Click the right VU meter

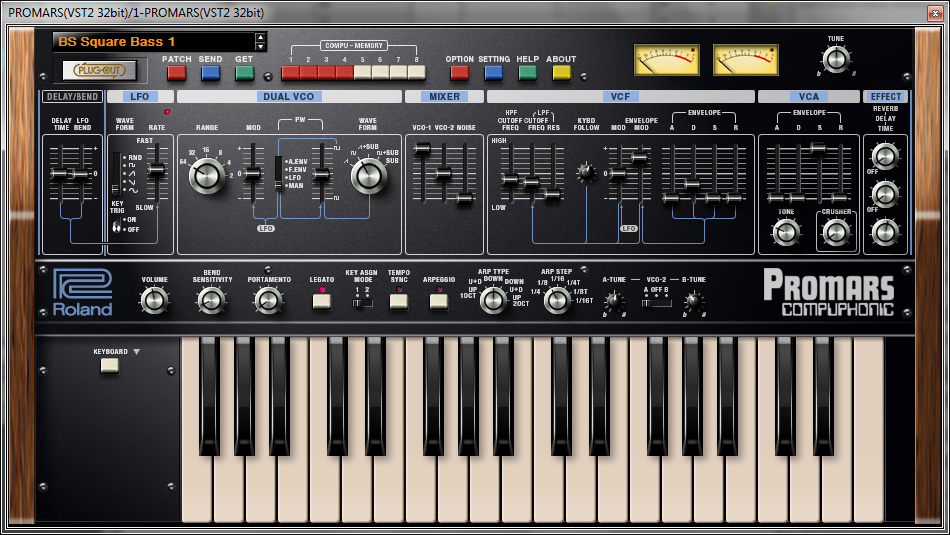746,60
